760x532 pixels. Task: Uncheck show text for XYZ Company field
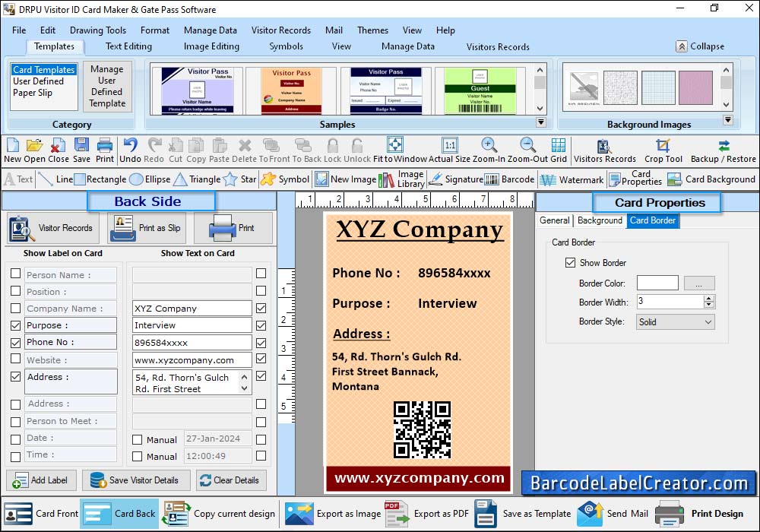click(x=261, y=308)
